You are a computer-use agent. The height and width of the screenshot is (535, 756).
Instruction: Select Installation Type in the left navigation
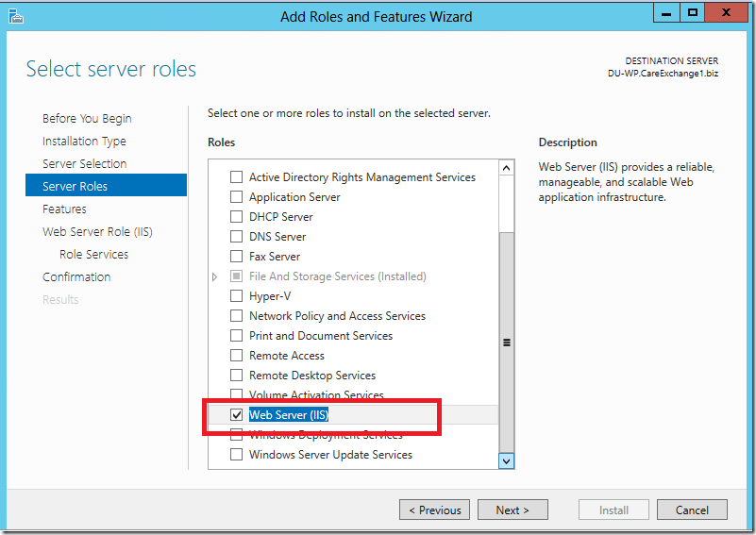point(84,142)
